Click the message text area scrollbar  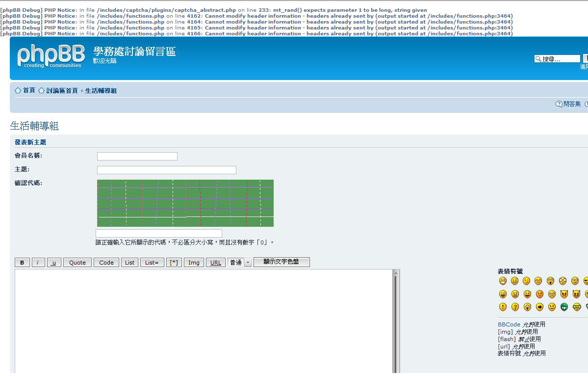(396, 321)
